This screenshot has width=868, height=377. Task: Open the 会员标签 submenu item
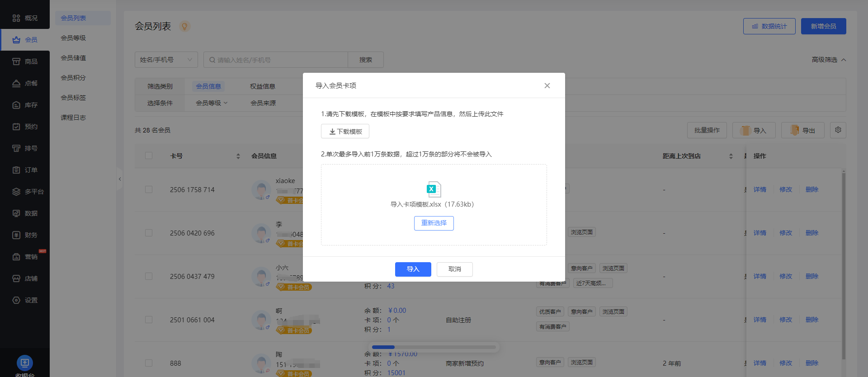pos(73,98)
